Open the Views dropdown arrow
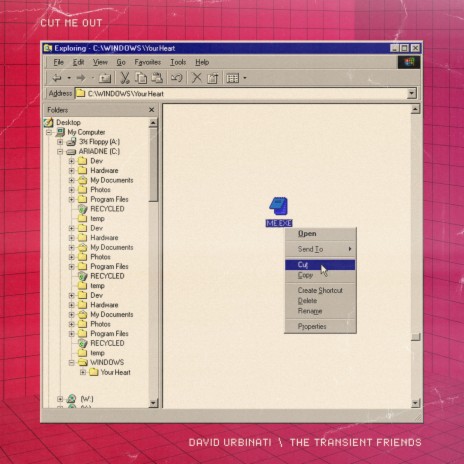 tap(245, 78)
